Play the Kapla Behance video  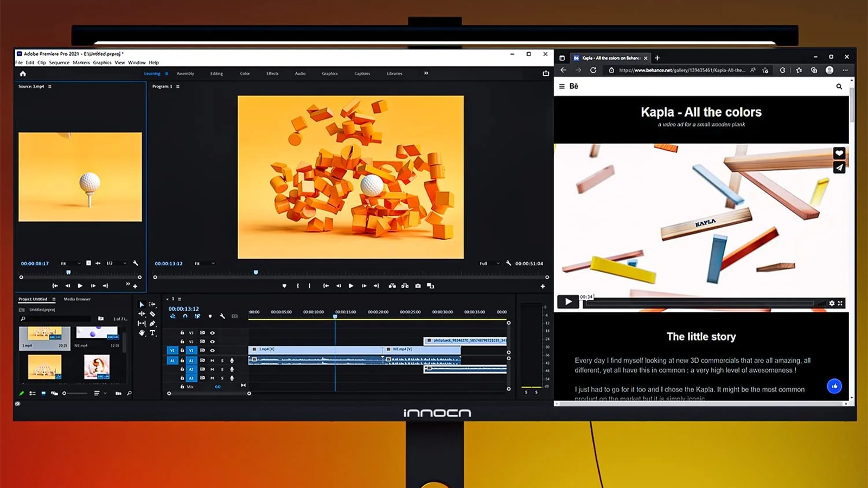pyautogui.click(x=568, y=302)
